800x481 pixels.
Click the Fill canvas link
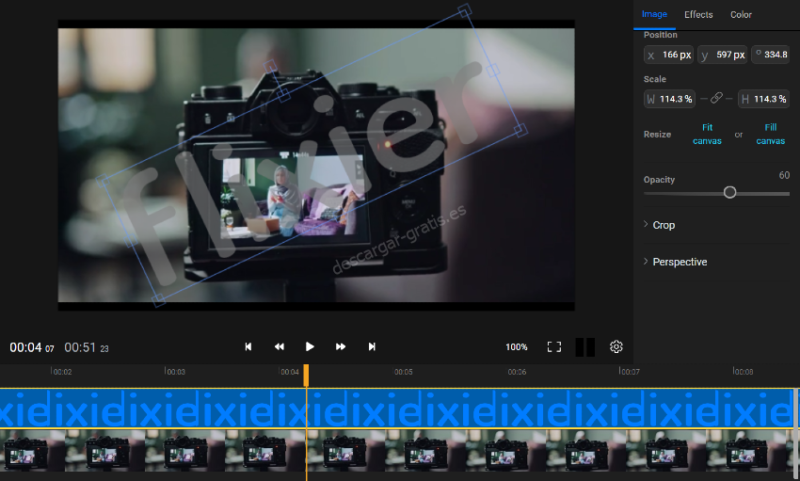770,134
